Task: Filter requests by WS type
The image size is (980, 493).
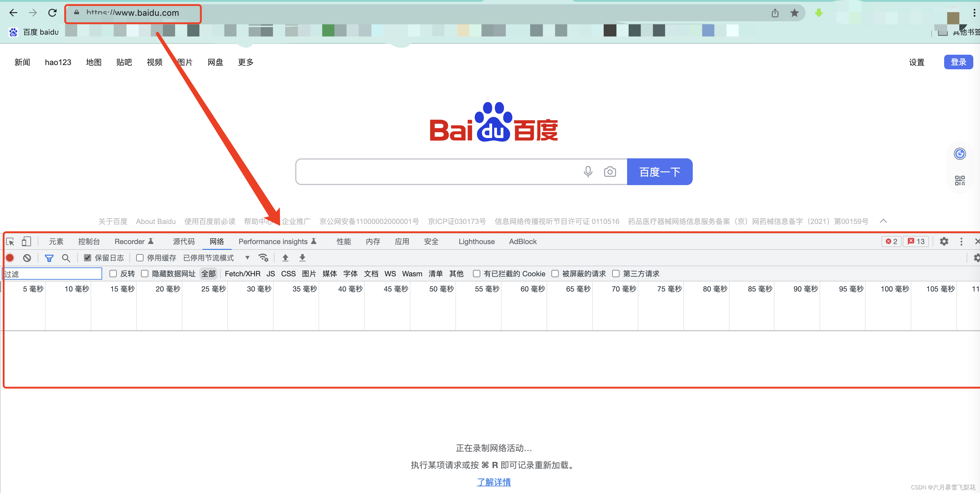Action: tap(390, 274)
